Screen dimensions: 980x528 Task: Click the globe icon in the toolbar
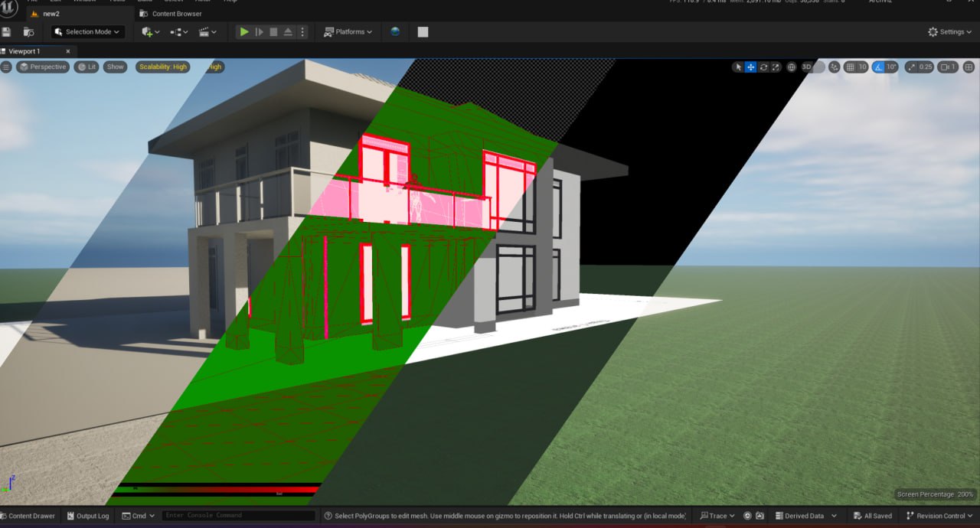(395, 32)
